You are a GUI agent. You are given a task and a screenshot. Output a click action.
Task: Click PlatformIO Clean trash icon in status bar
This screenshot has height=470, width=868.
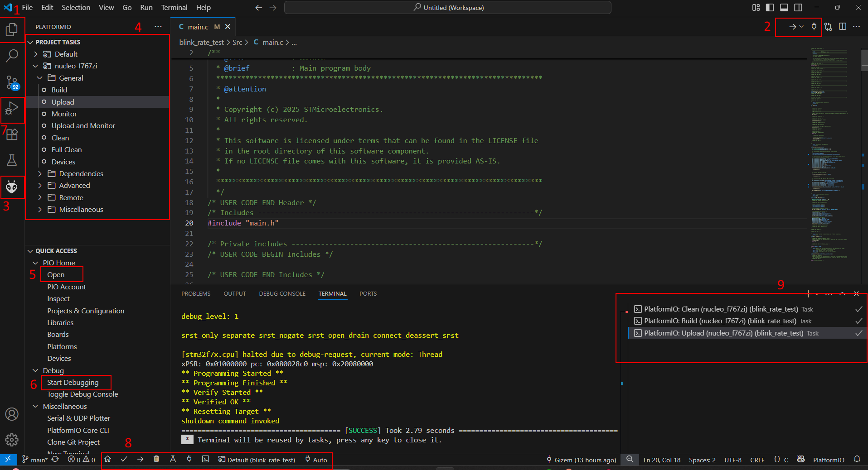(x=156, y=459)
